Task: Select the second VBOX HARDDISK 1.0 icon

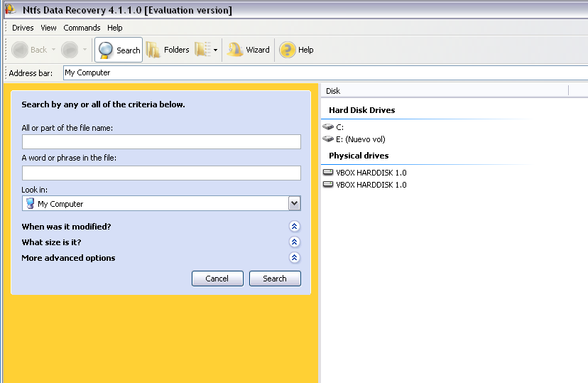Action: [328, 184]
